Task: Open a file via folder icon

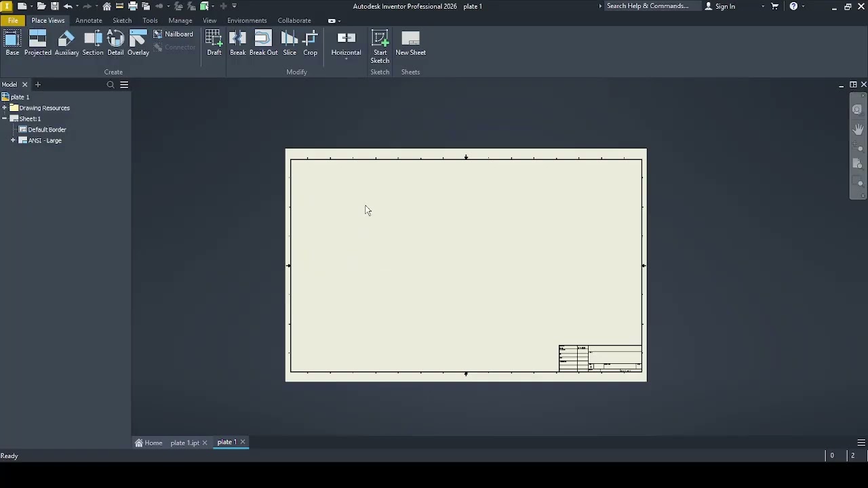Action: [x=41, y=6]
